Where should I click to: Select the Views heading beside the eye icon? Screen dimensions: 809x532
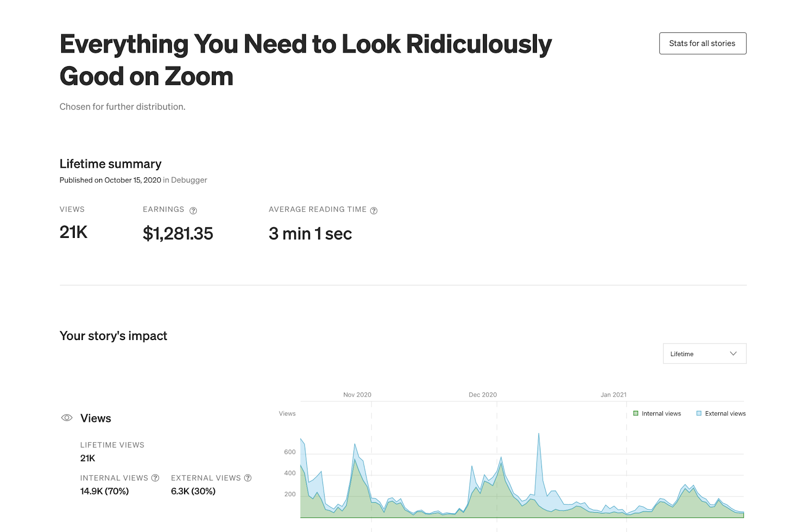(96, 418)
